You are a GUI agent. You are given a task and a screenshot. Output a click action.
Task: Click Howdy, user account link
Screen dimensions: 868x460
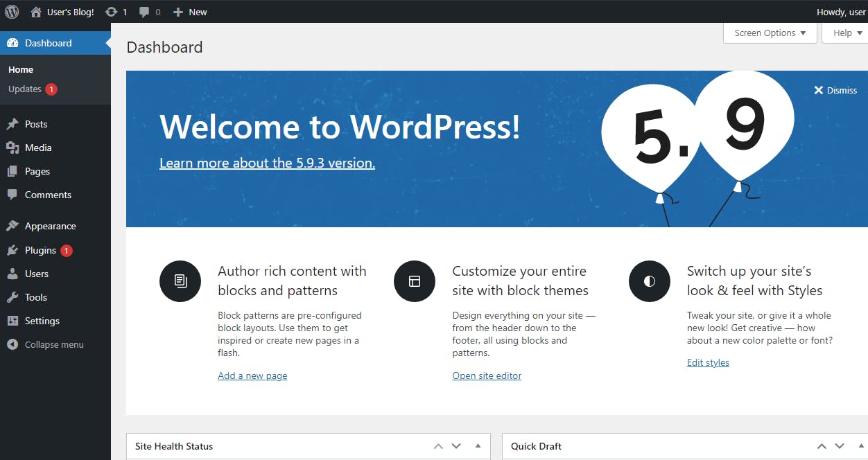tap(841, 12)
